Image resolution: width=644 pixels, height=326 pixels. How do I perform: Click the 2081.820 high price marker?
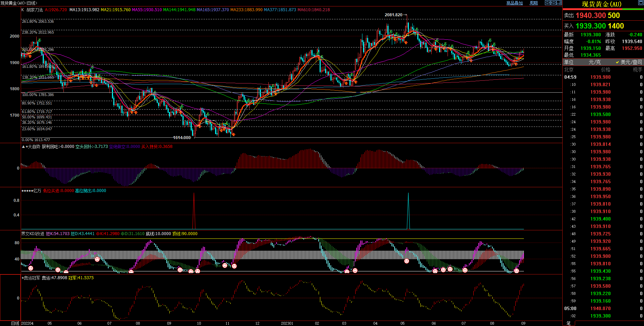394,15
